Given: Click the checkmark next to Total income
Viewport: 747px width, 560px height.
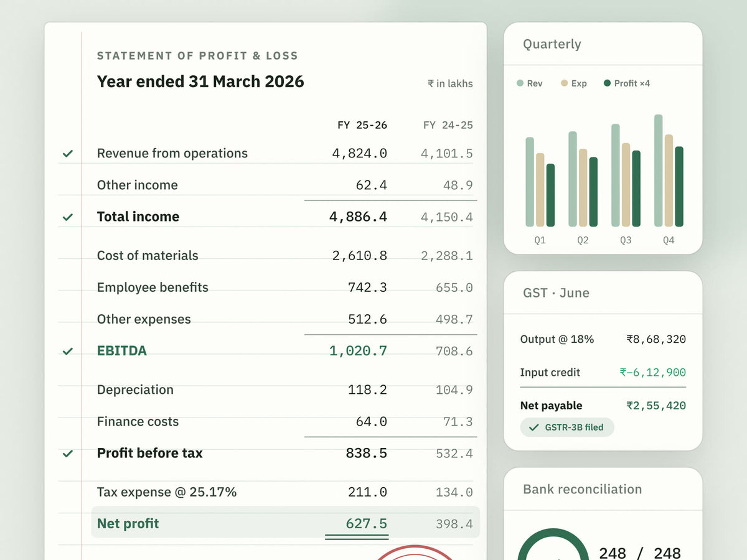Looking at the screenshot, I should (68, 217).
